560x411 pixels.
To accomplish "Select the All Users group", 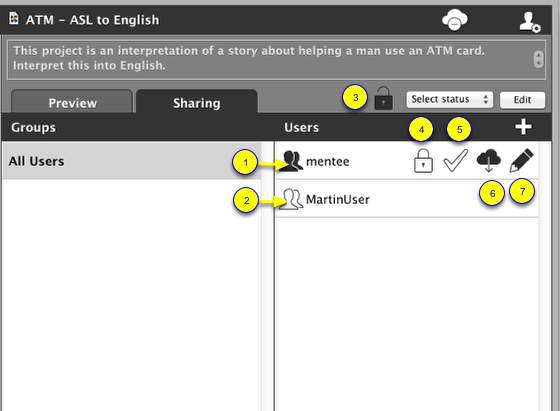I will coord(132,161).
